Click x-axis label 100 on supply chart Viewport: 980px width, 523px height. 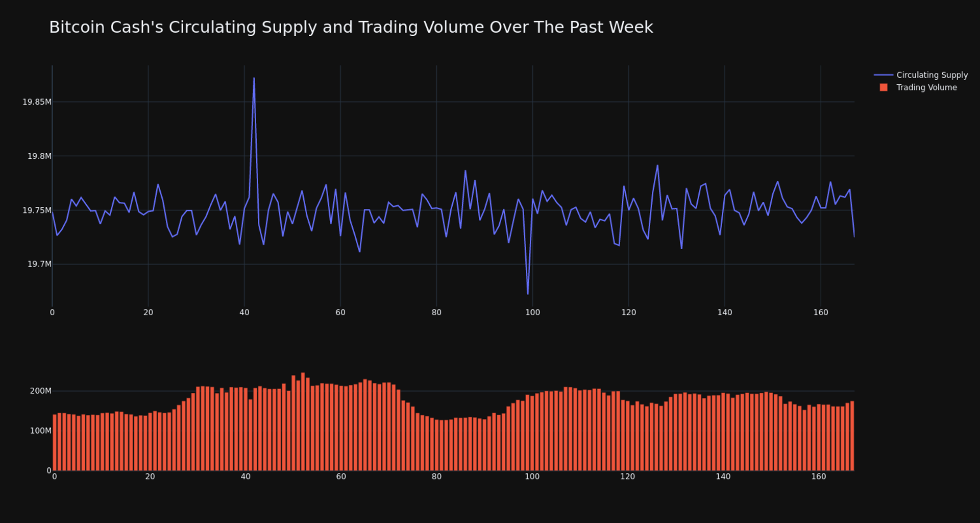532,313
